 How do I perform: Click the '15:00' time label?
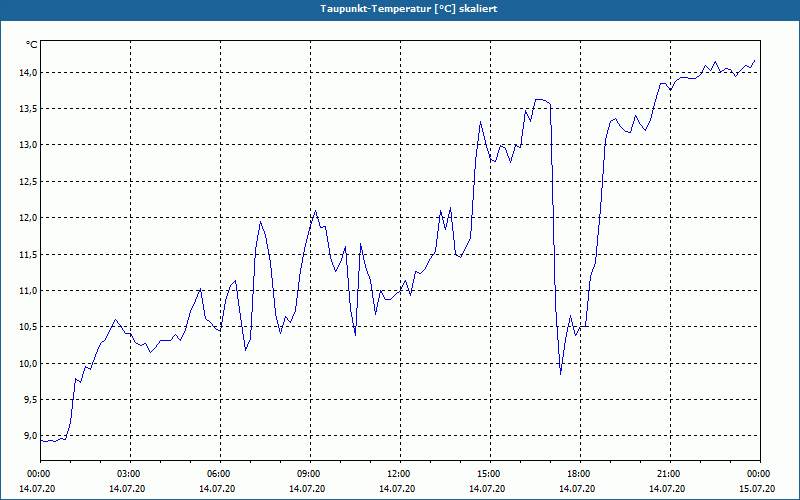click(490, 474)
